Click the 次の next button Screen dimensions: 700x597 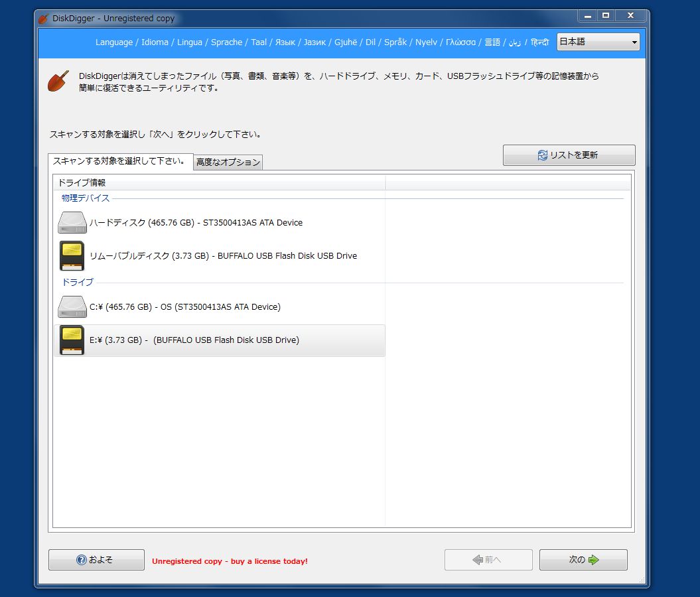pos(583,559)
